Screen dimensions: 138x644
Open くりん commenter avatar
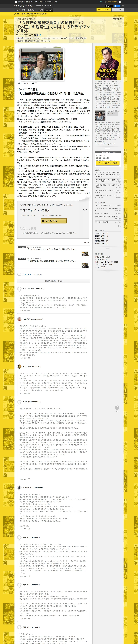(x=19, y=402)
